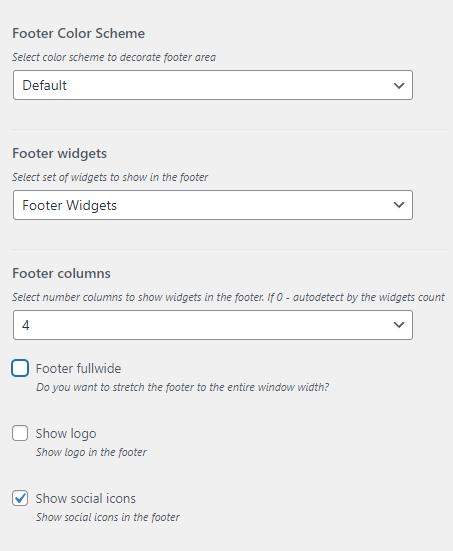Screen dimensions: 453x551
Task: Click the chevron arrow of the Default dropdown
Action: (399, 85)
